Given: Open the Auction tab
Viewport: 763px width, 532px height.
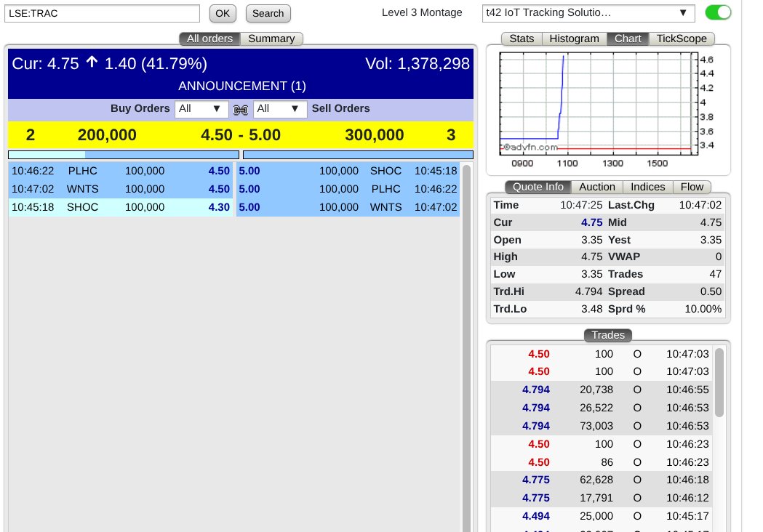Looking at the screenshot, I should pos(597,187).
